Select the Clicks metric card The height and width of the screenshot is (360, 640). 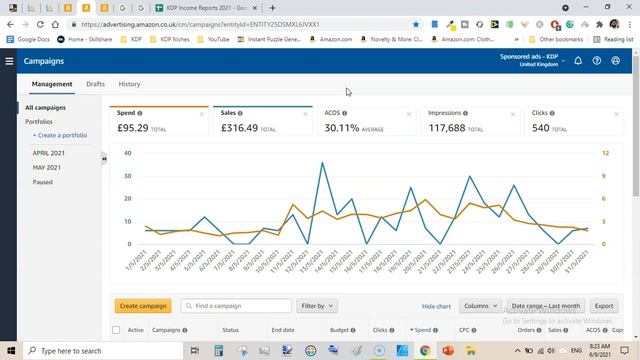pos(573,121)
